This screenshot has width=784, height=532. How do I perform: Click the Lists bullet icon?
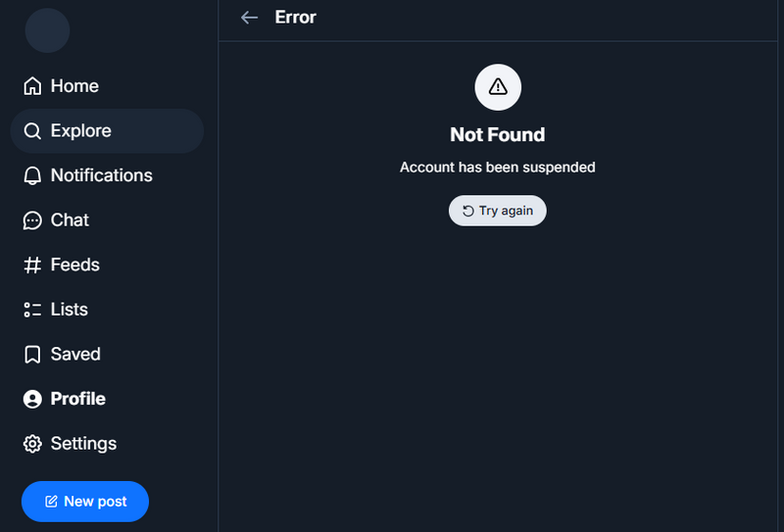32,310
